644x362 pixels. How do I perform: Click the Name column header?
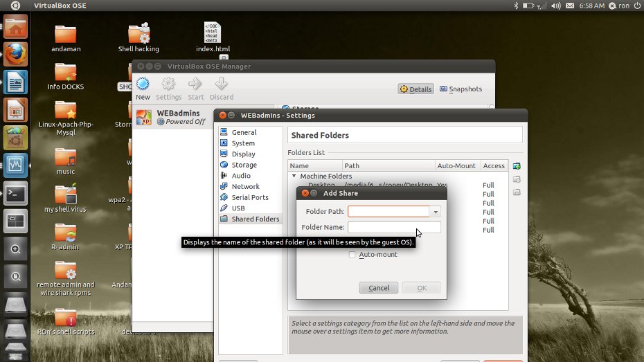(x=315, y=165)
